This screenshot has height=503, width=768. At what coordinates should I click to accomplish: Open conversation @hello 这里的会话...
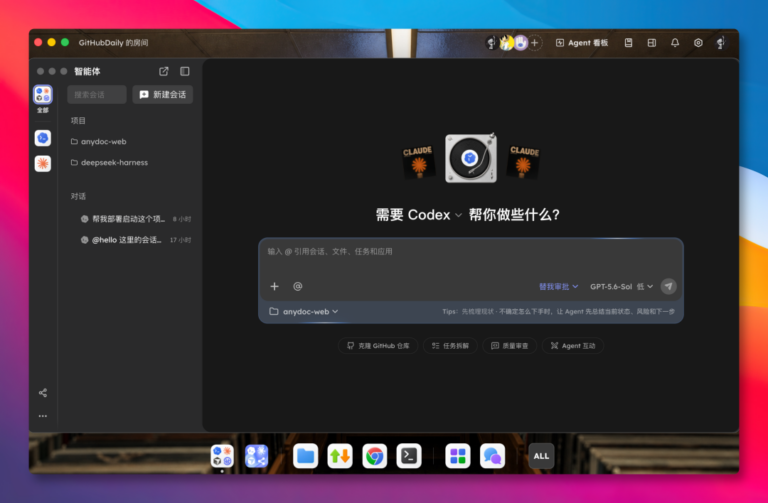pyautogui.click(x=135, y=240)
